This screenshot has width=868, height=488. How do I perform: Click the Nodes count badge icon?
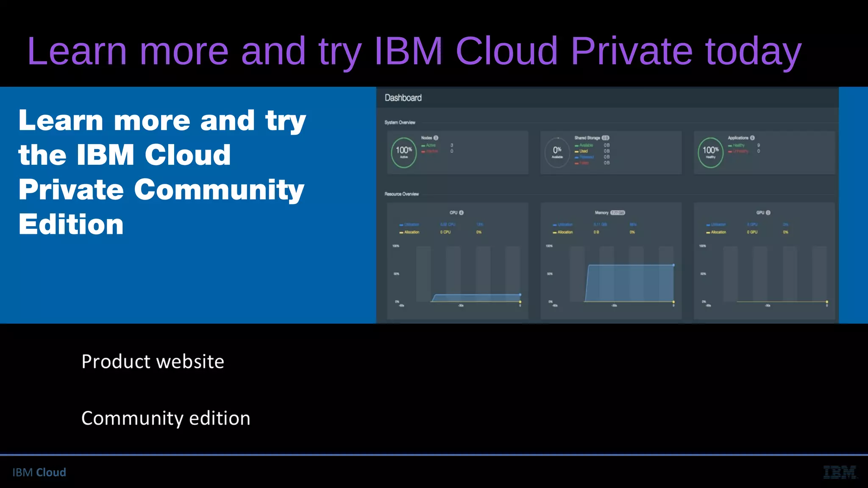pyautogui.click(x=436, y=138)
